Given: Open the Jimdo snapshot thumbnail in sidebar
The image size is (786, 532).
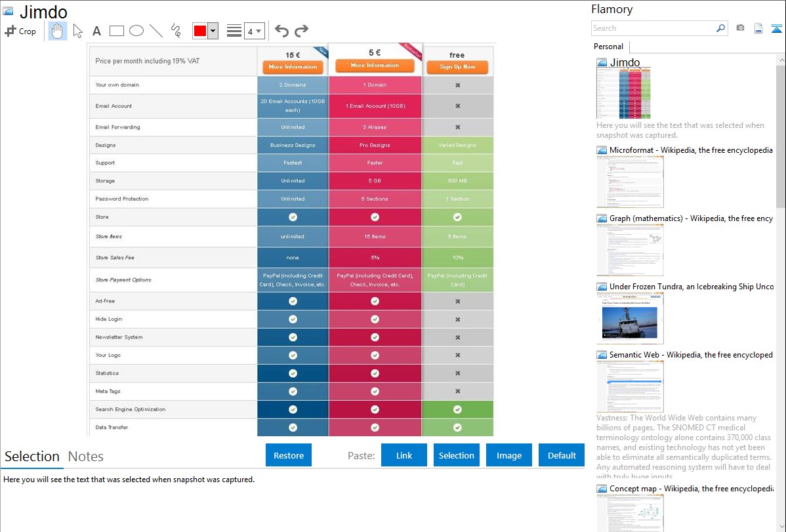Looking at the screenshot, I should click(x=623, y=92).
